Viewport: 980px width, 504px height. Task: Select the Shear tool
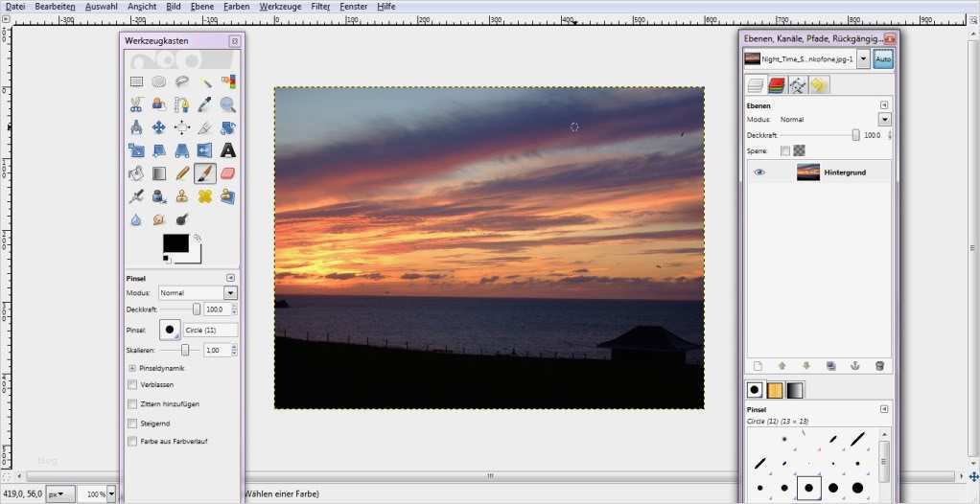[159, 150]
